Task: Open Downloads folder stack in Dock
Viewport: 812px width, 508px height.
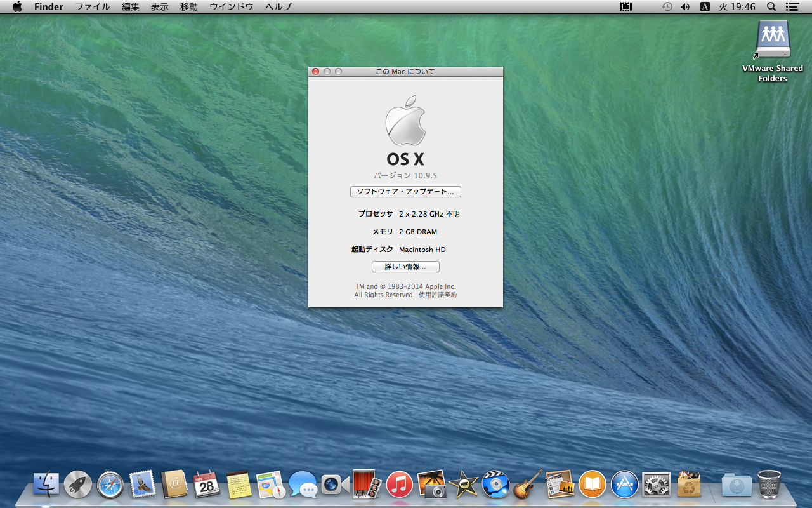Action: click(x=737, y=485)
